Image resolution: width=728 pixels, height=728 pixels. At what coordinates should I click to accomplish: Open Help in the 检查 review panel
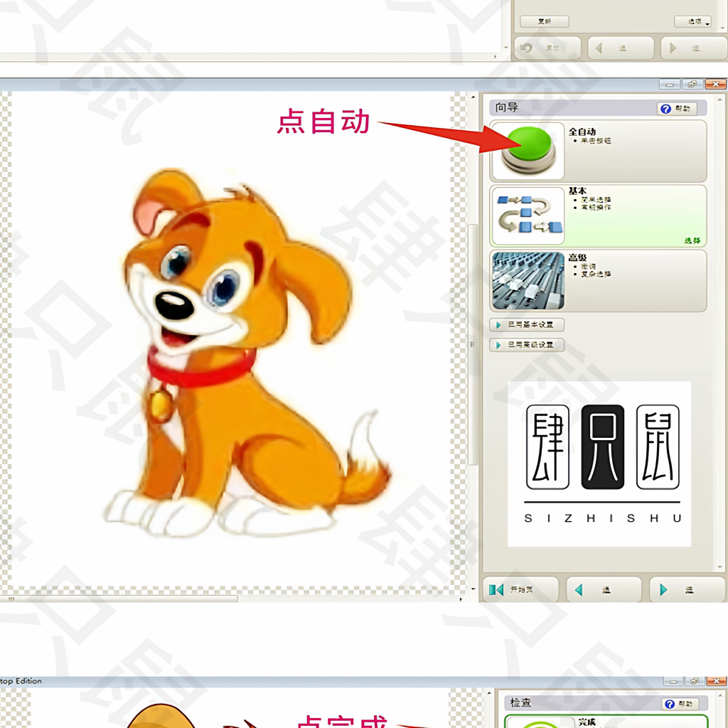coord(680,704)
